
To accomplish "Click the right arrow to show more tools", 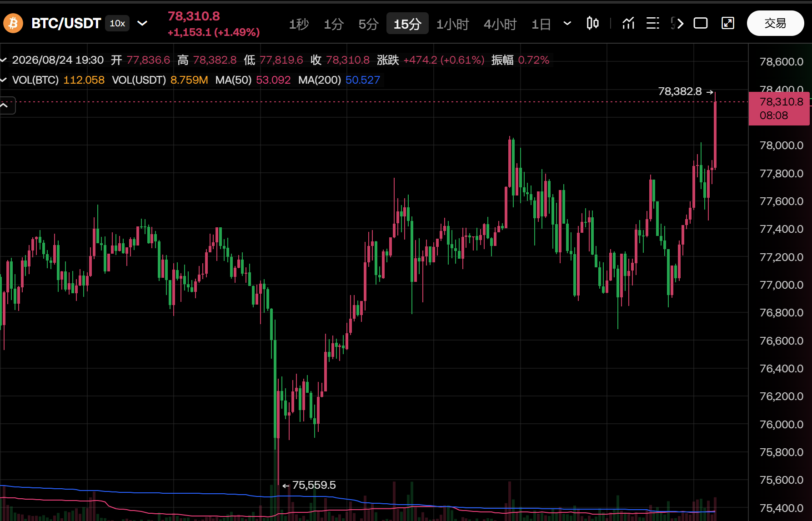I will [x=680, y=23].
